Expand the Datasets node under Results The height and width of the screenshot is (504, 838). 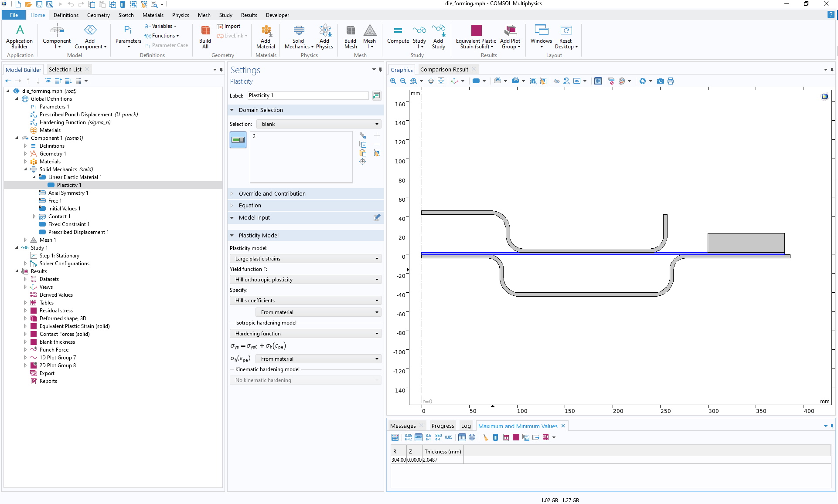coord(26,279)
